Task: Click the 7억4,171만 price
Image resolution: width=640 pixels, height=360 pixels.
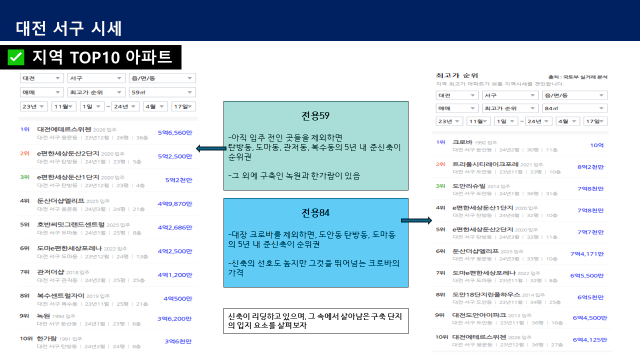Action: pos(587,254)
